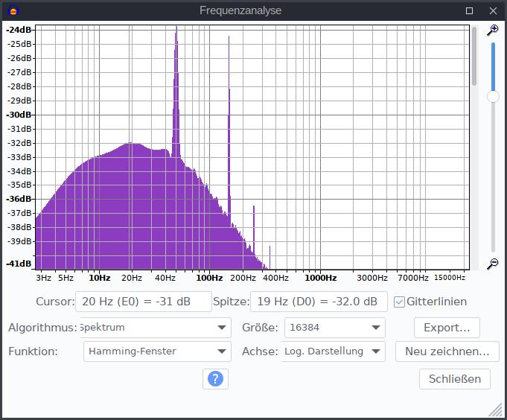
Task: Click the 15000Hz axis label
Action: pos(450,278)
